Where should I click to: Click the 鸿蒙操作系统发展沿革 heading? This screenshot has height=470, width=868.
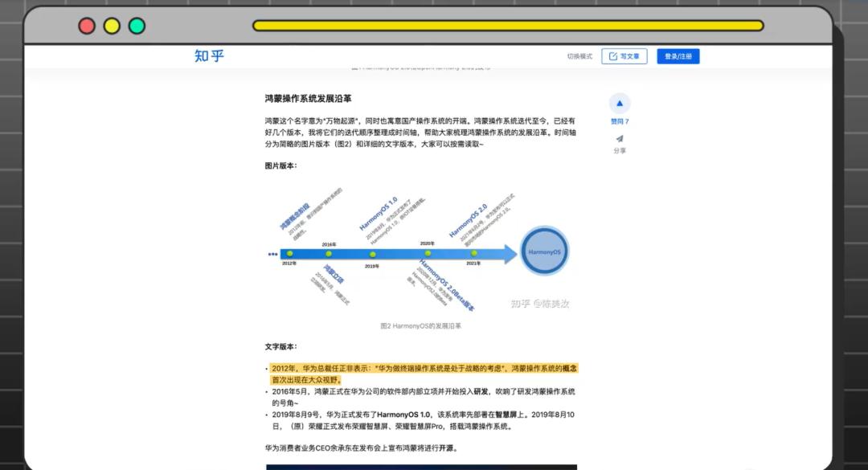point(308,99)
